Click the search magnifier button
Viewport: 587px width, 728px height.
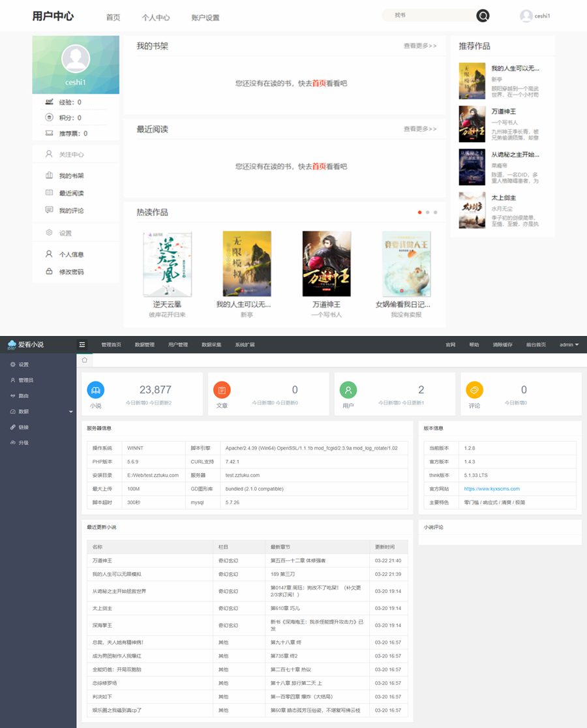coord(483,16)
